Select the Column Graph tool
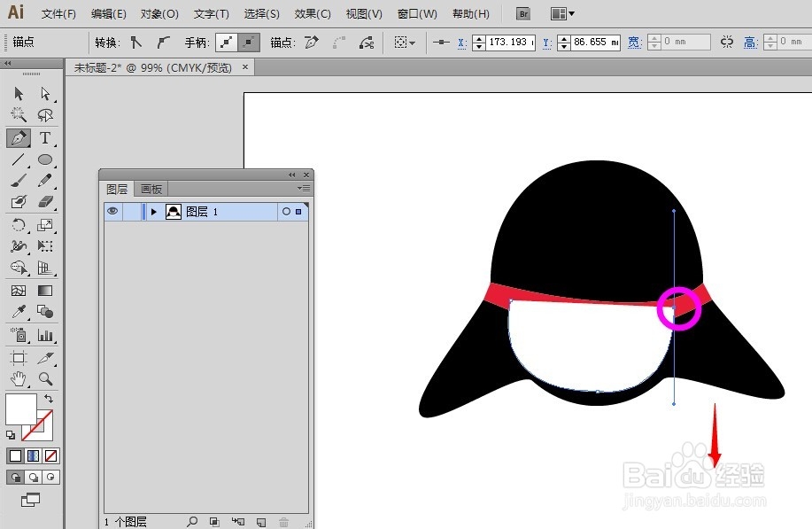Screen dimensions: 812x529 (x=45, y=335)
